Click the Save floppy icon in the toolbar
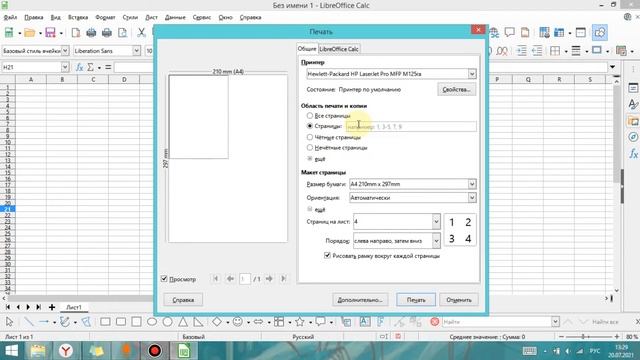Screen dimensions: 640x360 (x=50, y=33)
